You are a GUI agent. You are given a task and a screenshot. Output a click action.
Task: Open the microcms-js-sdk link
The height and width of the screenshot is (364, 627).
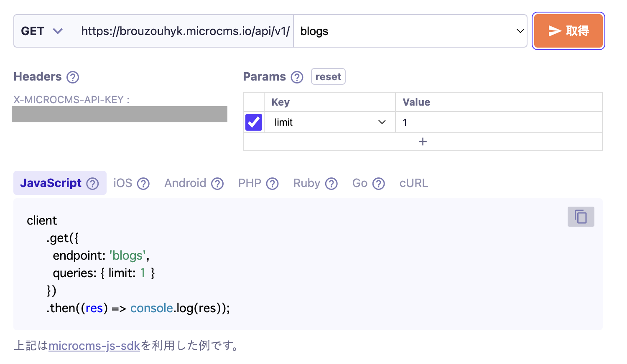pyautogui.click(x=94, y=346)
